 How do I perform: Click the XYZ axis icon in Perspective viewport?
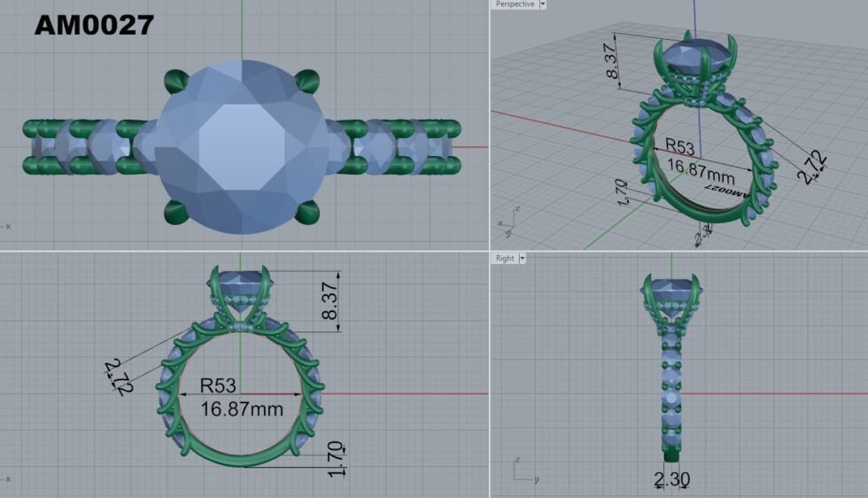point(507,223)
